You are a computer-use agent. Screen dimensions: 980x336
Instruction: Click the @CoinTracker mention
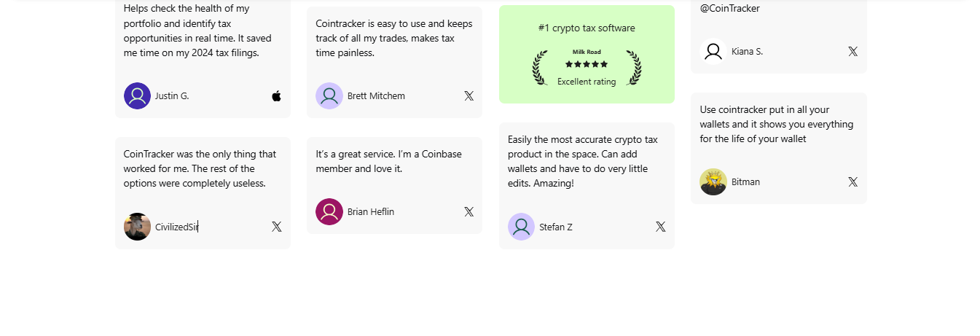pyautogui.click(x=729, y=9)
